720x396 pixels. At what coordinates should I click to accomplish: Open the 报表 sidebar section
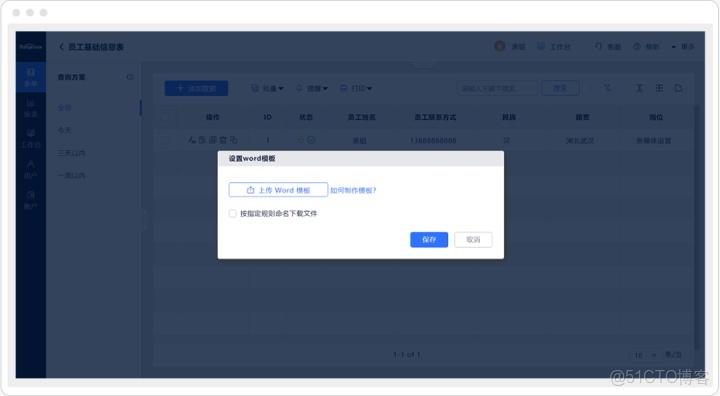pyautogui.click(x=31, y=108)
